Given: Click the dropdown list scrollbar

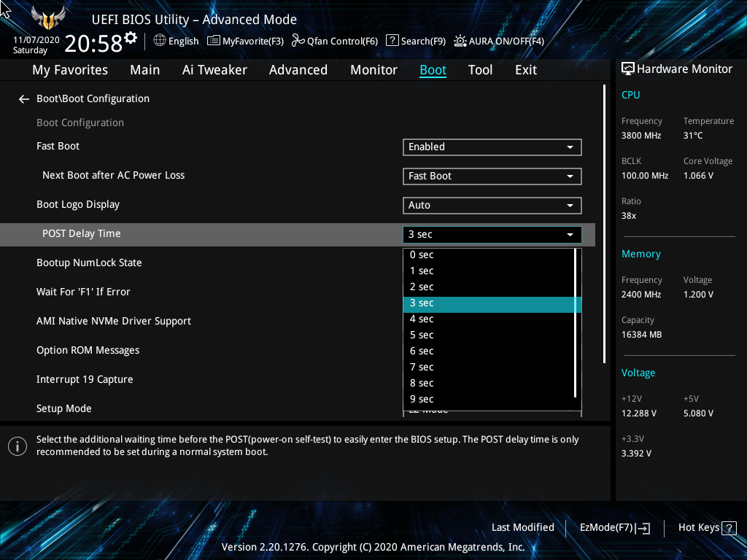Looking at the screenshot, I should (x=576, y=323).
